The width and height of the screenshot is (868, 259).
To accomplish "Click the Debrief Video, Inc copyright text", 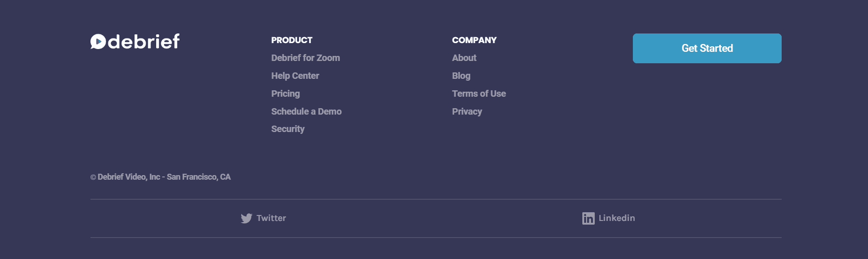I will (x=164, y=177).
